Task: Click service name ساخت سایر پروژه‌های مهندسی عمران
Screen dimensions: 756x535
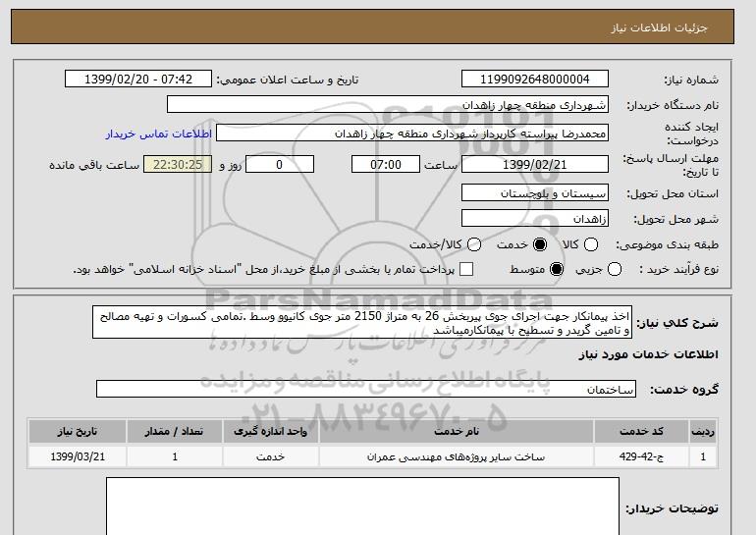Action: (x=457, y=456)
